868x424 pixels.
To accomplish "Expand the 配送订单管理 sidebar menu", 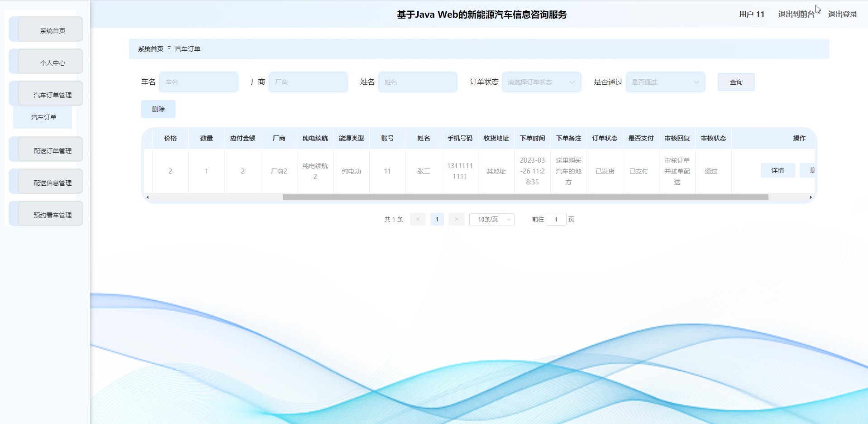I will [46, 149].
